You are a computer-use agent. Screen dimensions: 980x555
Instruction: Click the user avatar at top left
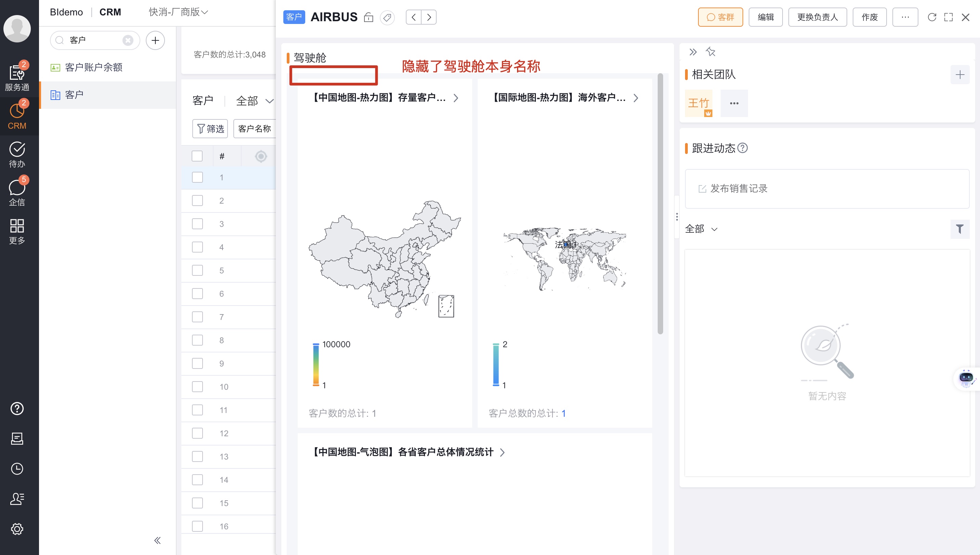[17, 29]
